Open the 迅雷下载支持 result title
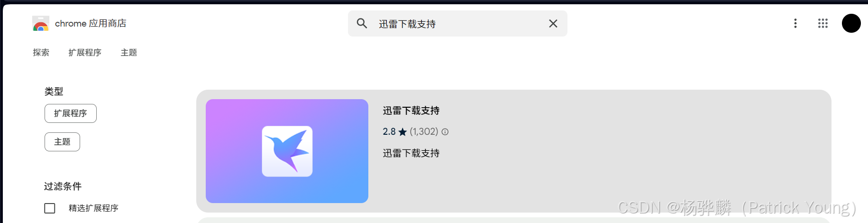Image resolution: width=868 pixels, height=223 pixels. 411,111
